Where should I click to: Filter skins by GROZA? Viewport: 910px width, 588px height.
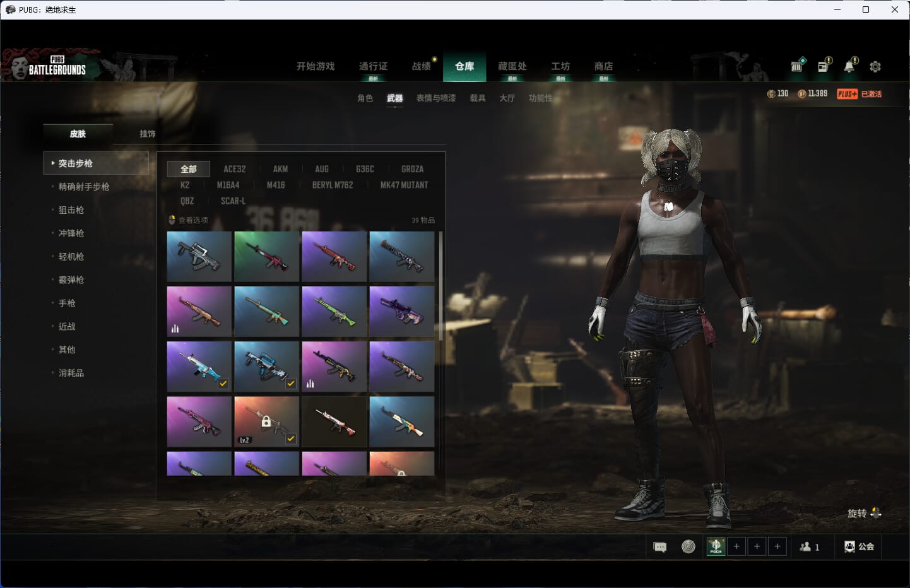point(412,169)
